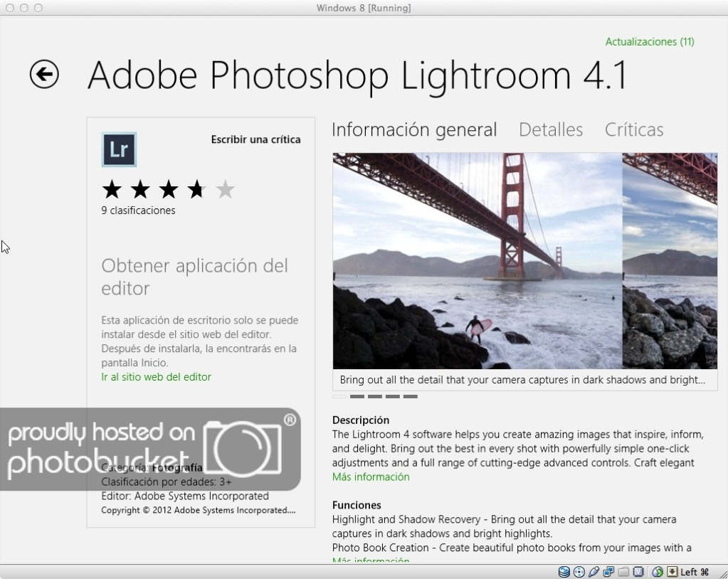Open Actualizaciones (11) link
Viewport: 728px width, 579px height.
point(649,42)
